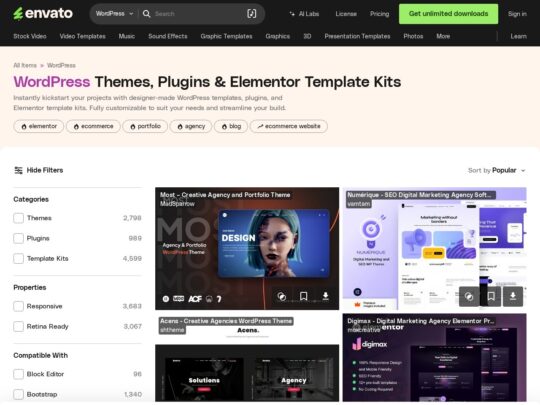Click the search magnifier icon
The height and width of the screenshot is (405, 540).
[x=146, y=14]
